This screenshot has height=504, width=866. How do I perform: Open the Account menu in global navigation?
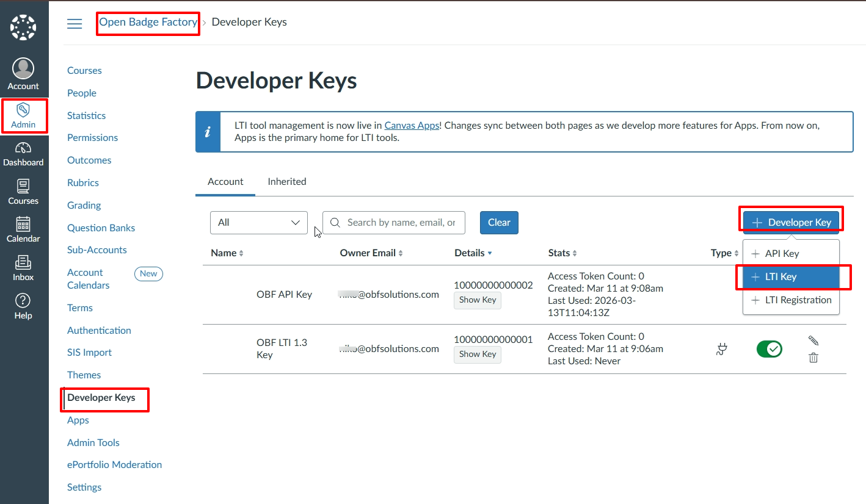(23, 74)
